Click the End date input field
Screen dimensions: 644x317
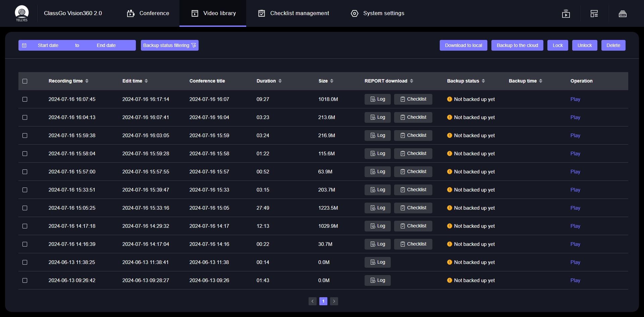tap(106, 45)
